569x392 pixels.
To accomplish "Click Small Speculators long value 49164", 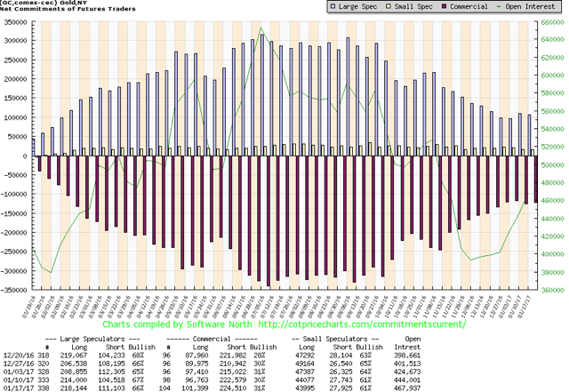I will [304, 364].
